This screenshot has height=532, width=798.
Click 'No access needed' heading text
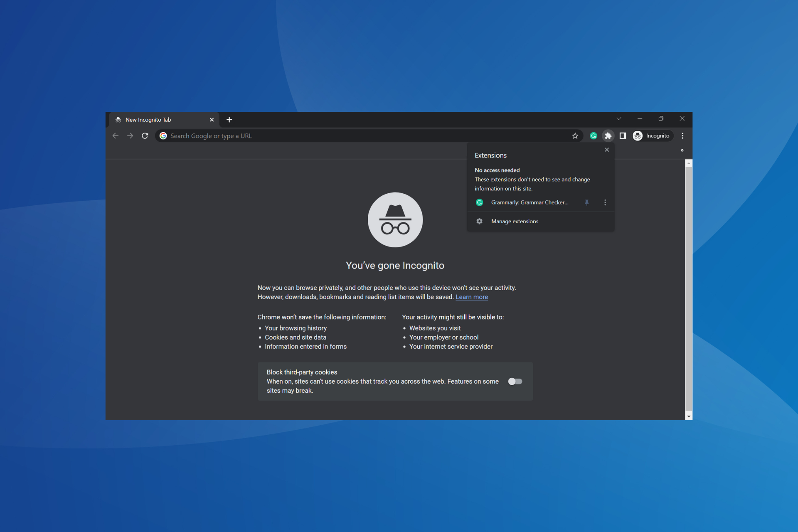[x=497, y=170]
